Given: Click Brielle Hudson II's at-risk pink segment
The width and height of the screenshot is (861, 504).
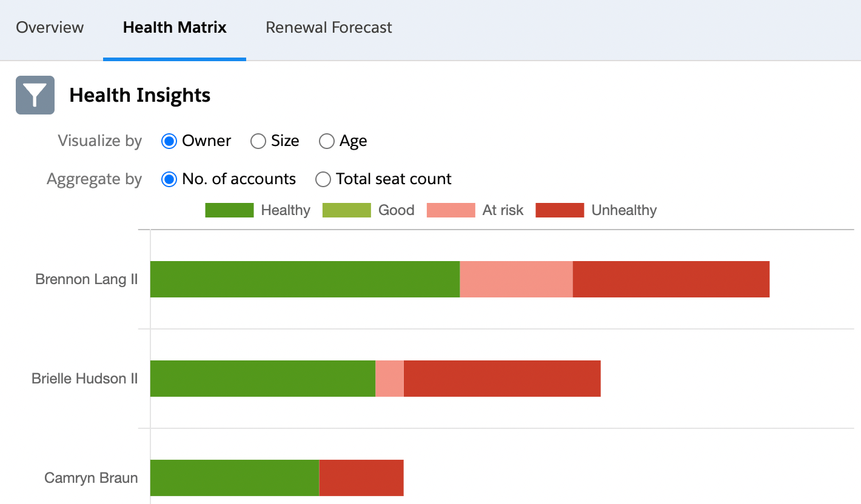Looking at the screenshot, I should pyautogui.click(x=390, y=379).
